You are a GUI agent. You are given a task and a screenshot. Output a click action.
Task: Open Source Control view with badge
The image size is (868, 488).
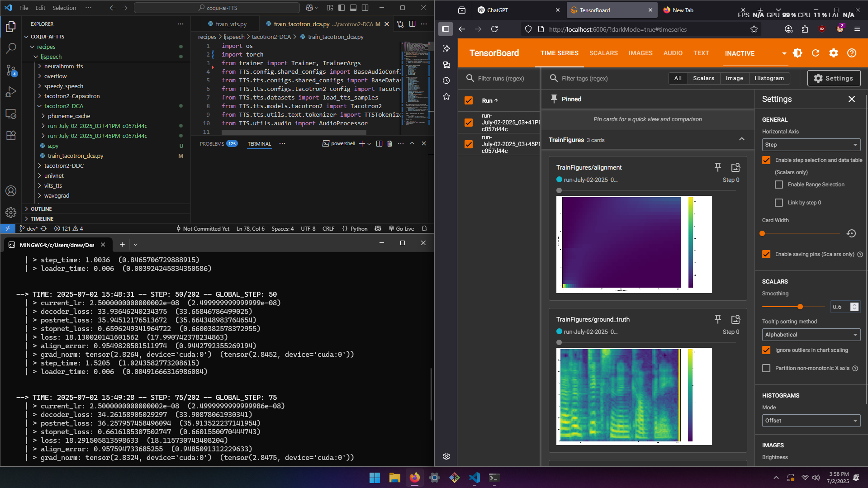pyautogui.click(x=11, y=70)
